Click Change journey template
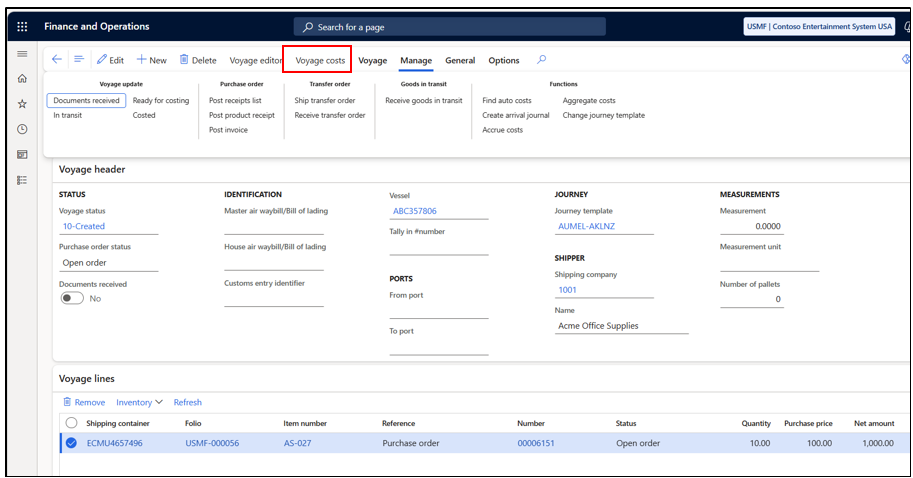The image size is (913, 478). pos(603,115)
